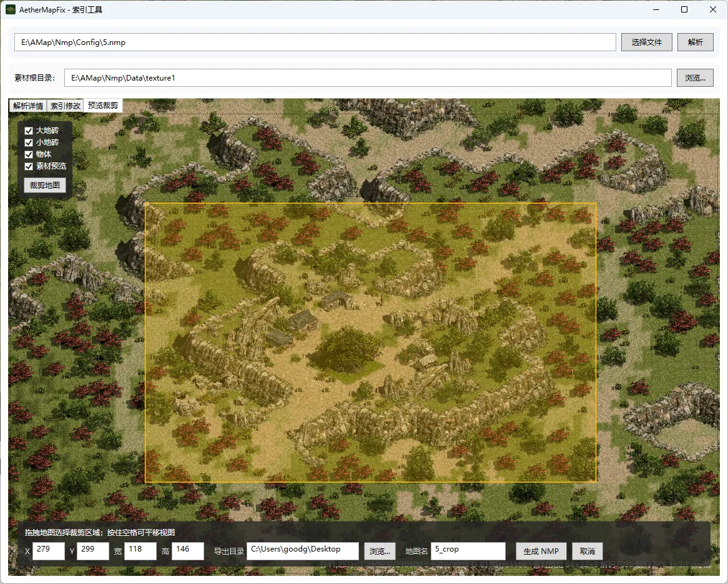Click the 导出目录 path field

tap(303, 551)
